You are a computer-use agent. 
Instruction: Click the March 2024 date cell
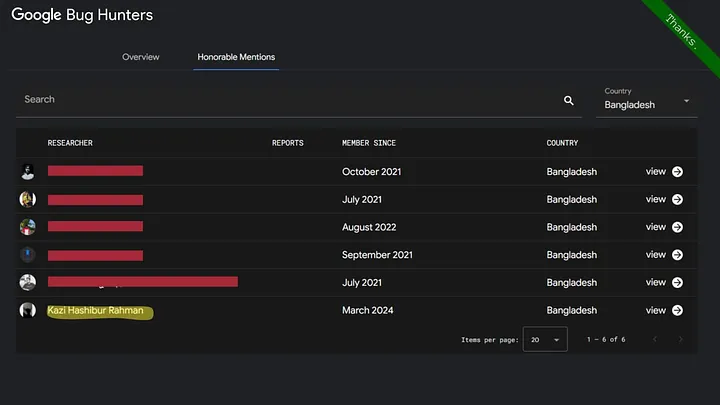(367, 310)
